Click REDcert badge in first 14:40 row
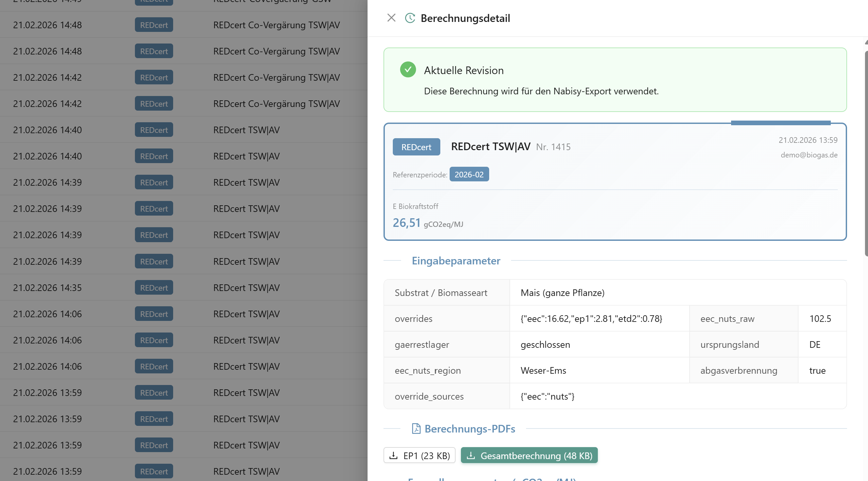This screenshot has width=868, height=481. (154, 130)
